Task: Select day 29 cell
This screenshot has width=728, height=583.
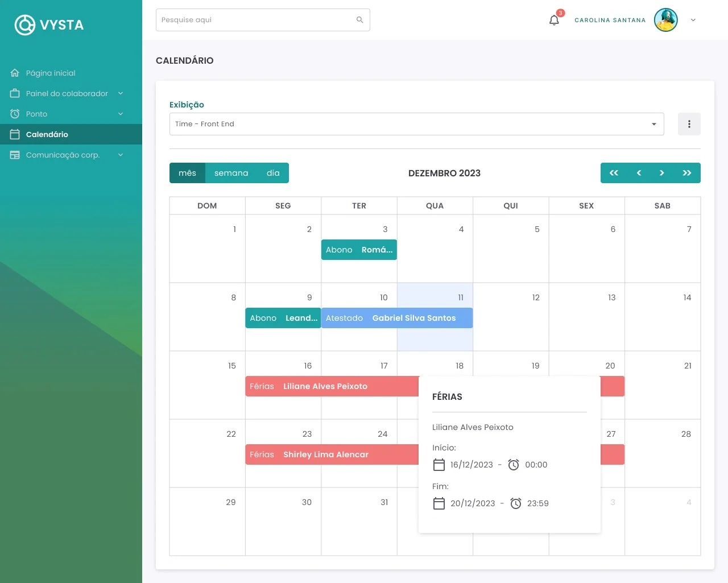Action: 208,522
